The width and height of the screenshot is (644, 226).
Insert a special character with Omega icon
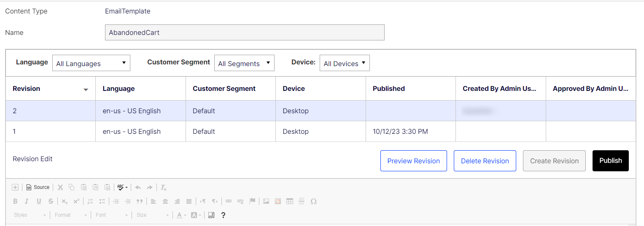(x=313, y=201)
